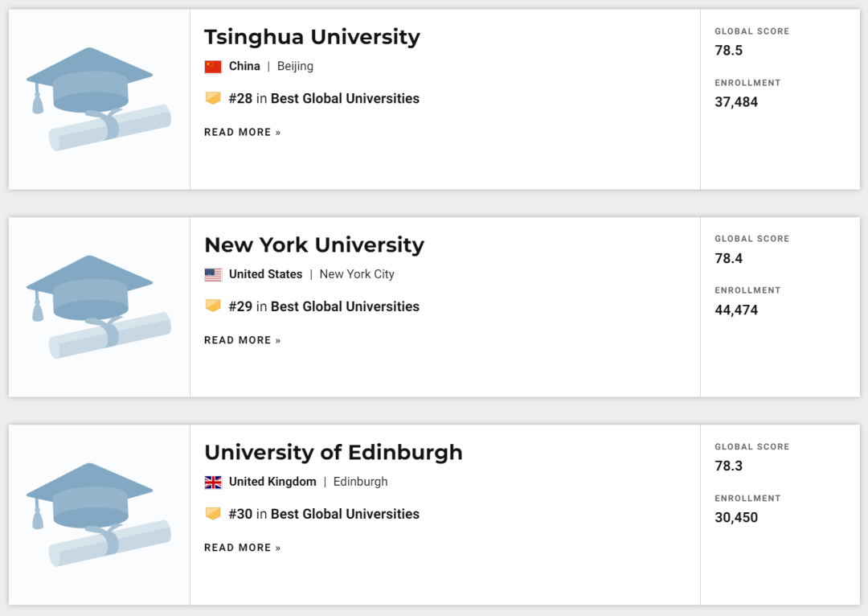The height and width of the screenshot is (616, 868).
Task: Click READ MORE under New York University
Action: coord(243,340)
